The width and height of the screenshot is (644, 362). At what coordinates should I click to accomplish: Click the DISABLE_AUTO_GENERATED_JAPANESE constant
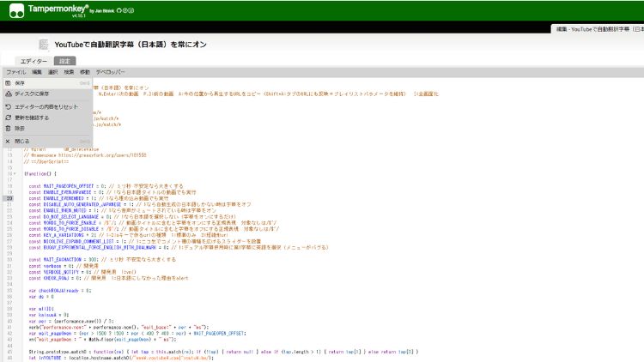82,204
